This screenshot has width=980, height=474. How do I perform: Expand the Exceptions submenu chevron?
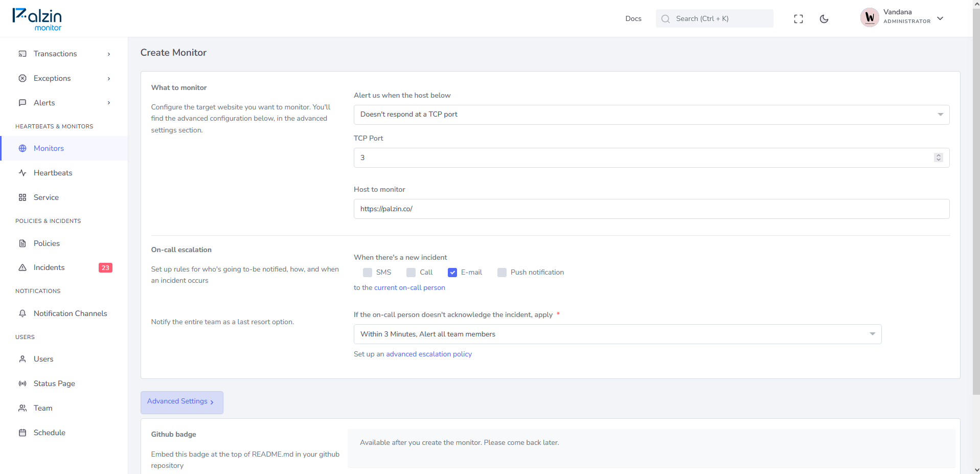109,78
